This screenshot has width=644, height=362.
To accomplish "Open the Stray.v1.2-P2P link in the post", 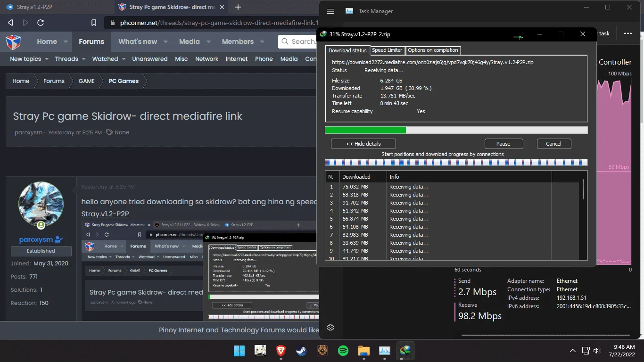I will (105, 214).
